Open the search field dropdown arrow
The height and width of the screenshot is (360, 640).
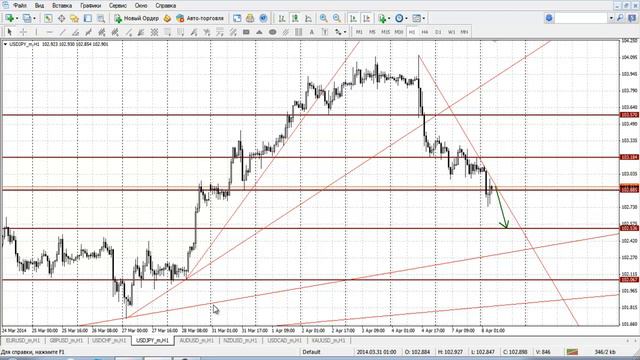611,18
